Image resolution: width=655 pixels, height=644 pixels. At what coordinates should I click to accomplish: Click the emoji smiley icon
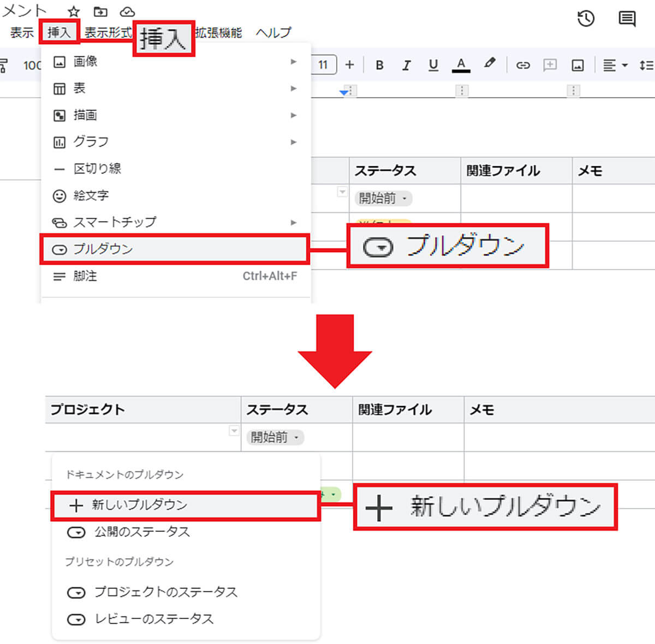coord(59,196)
